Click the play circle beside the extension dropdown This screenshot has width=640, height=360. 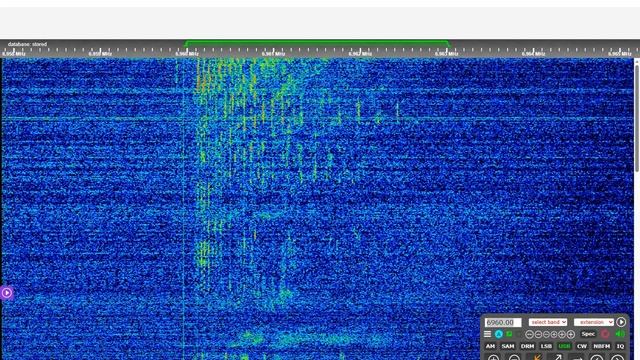click(621, 322)
